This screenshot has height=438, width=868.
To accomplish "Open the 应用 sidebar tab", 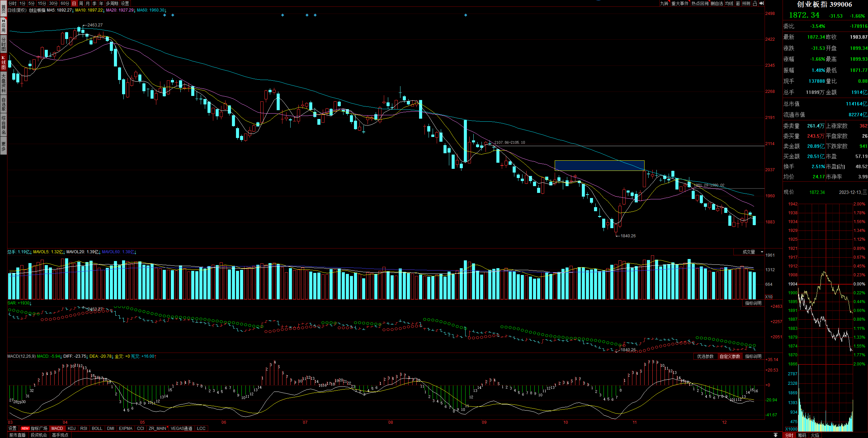I will (3, 25).
